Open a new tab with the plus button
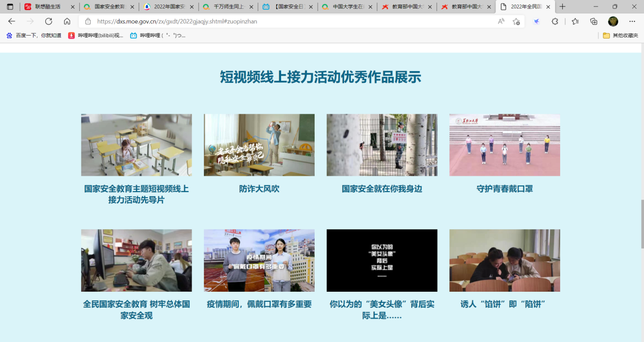 (x=562, y=7)
